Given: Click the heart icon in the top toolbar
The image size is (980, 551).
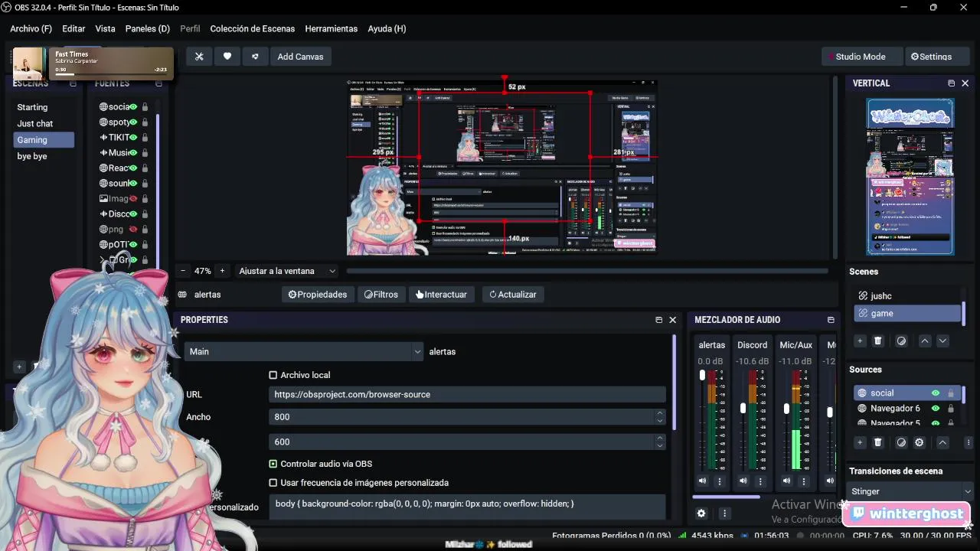Looking at the screenshot, I should pos(227,57).
